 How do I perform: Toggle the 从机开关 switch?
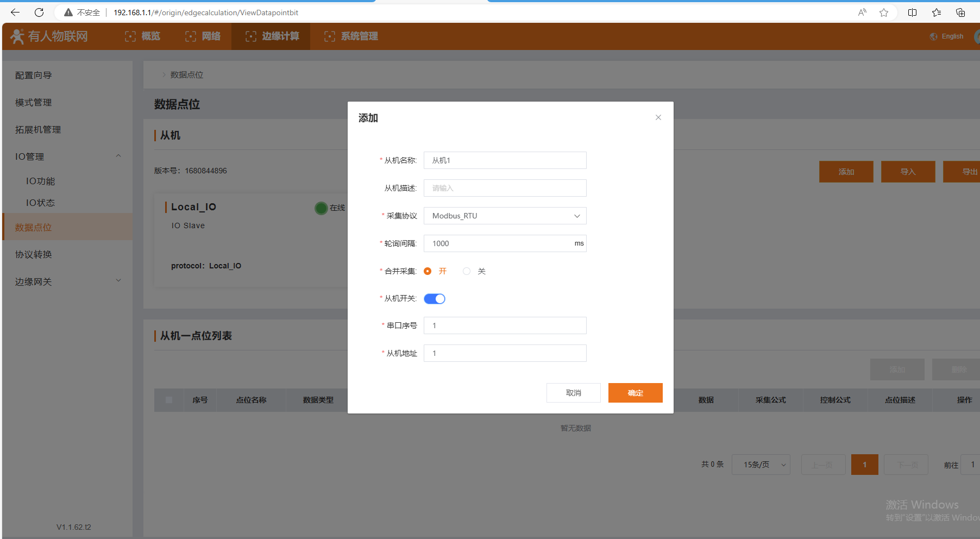pyautogui.click(x=435, y=299)
